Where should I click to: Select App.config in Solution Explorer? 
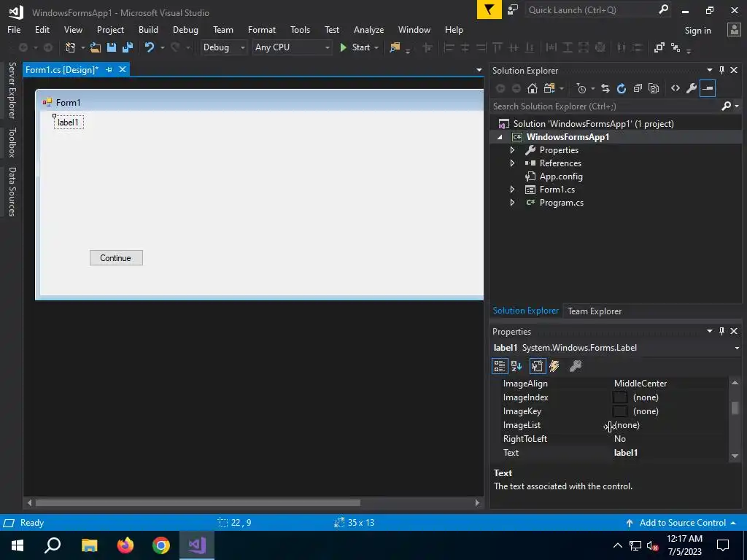pos(561,176)
